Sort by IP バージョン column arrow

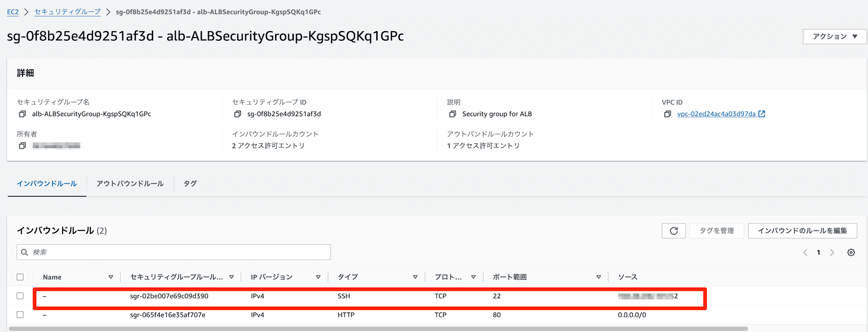click(x=318, y=277)
